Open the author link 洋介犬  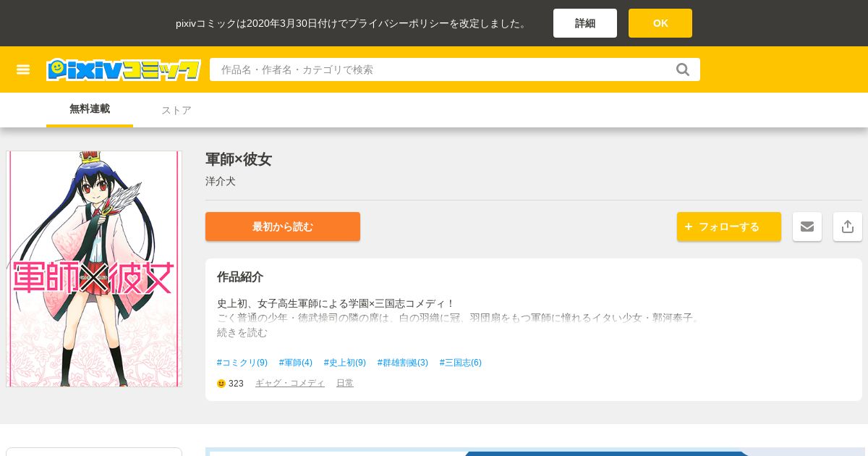(221, 181)
